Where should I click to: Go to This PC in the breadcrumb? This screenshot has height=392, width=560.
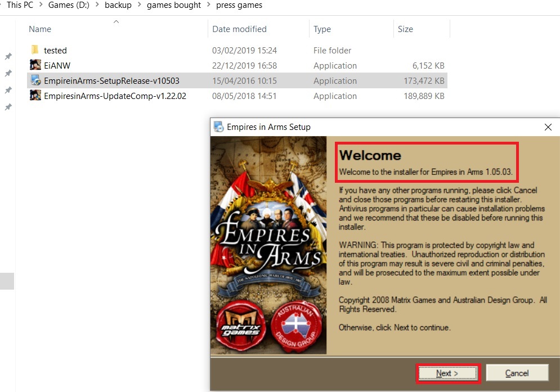click(x=20, y=5)
